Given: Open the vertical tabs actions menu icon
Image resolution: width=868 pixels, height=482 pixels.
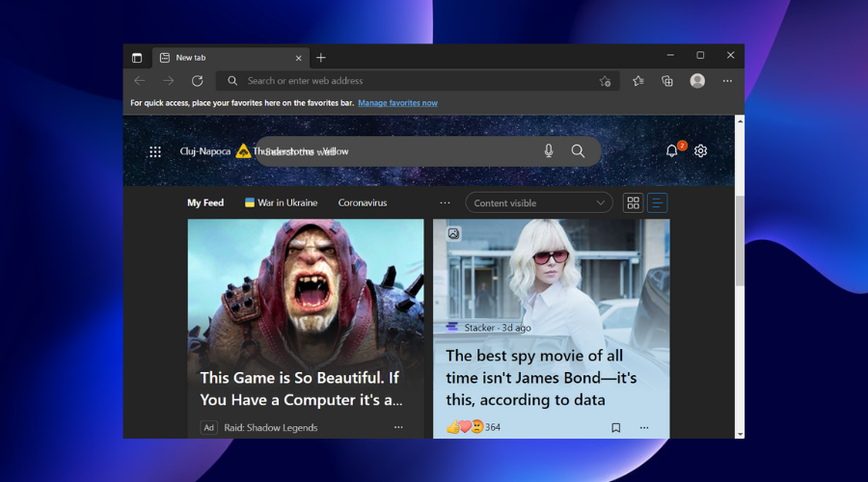Looking at the screenshot, I should tap(137, 58).
